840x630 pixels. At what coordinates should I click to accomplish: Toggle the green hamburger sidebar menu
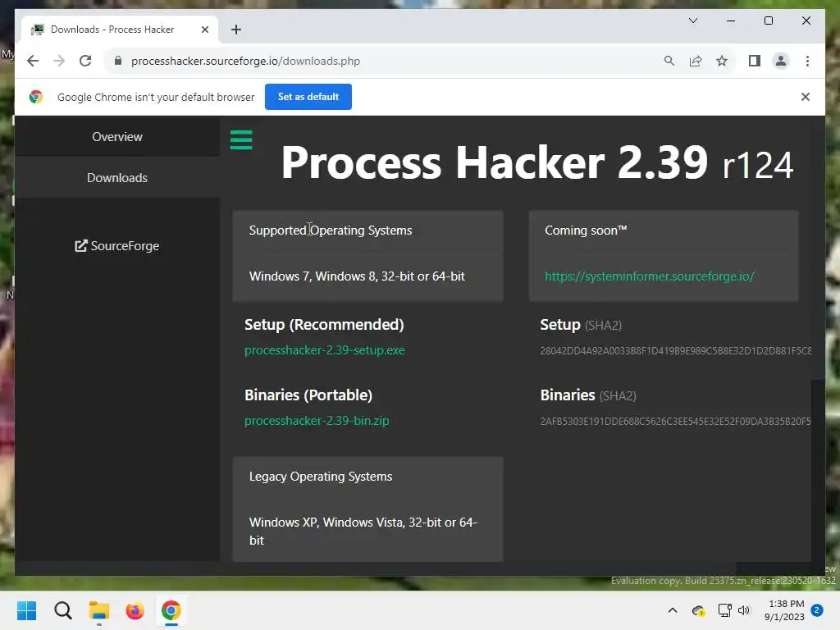[241, 139]
